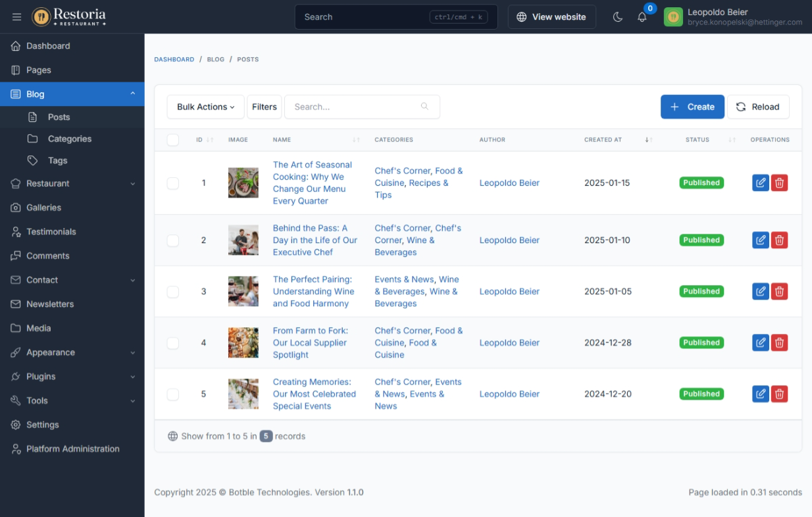Click trash icon for post ID 2

[x=779, y=240]
